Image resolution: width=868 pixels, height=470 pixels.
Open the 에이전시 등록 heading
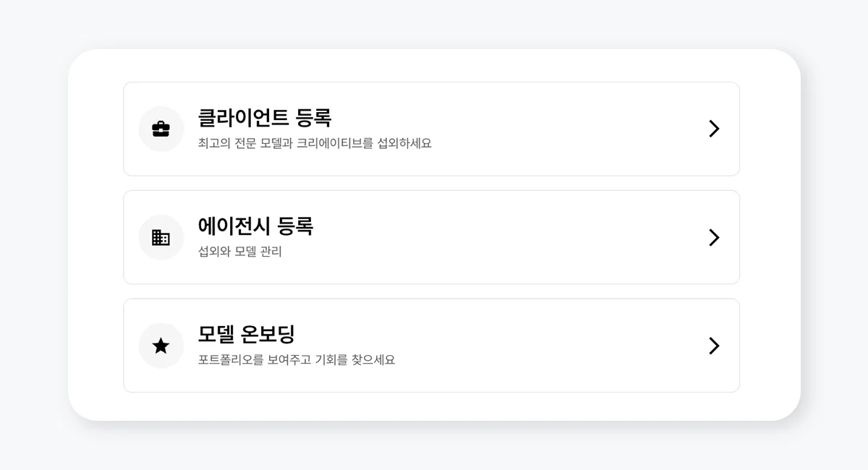point(255,226)
